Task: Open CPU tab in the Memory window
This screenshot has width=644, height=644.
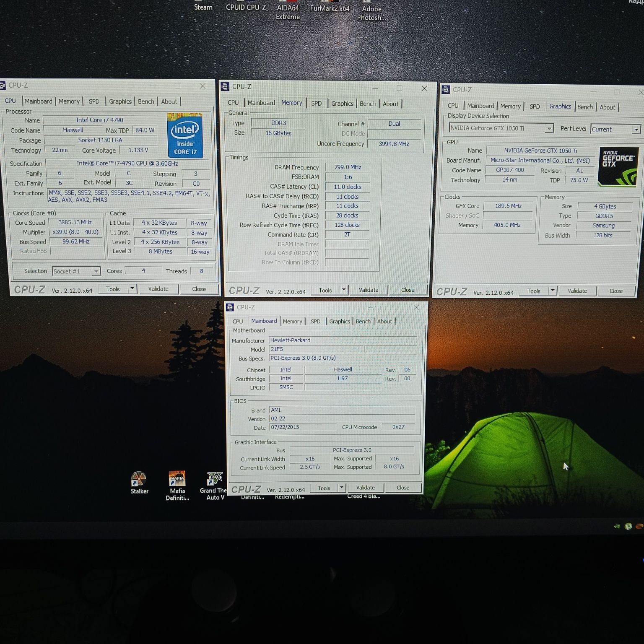Action: click(233, 103)
